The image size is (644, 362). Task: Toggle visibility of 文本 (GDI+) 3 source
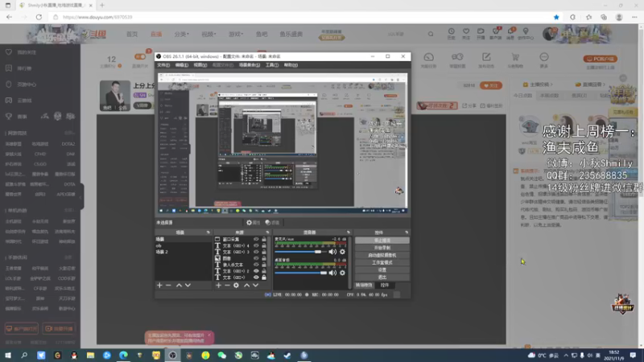(256, 252)
